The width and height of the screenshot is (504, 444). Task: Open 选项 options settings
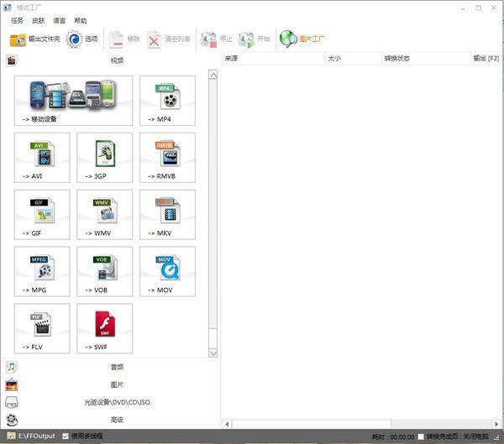coord(82,39)
